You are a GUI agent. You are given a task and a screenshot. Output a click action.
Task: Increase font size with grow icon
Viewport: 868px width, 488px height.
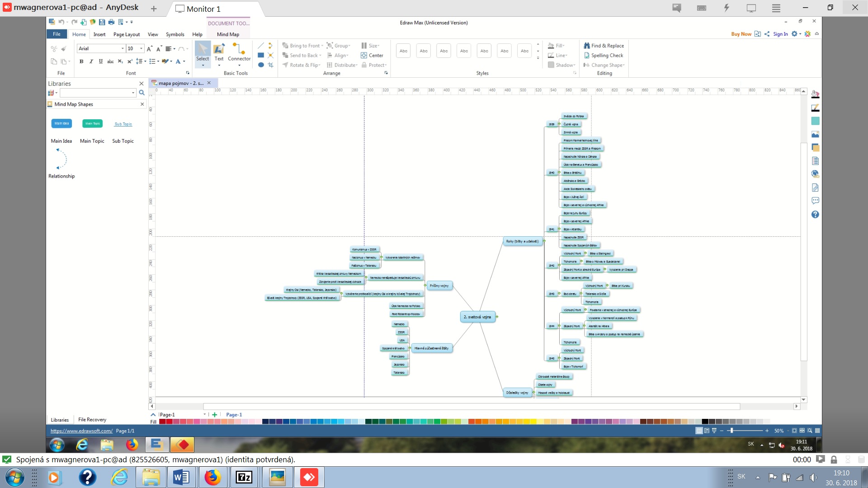[x=149, y=48]
